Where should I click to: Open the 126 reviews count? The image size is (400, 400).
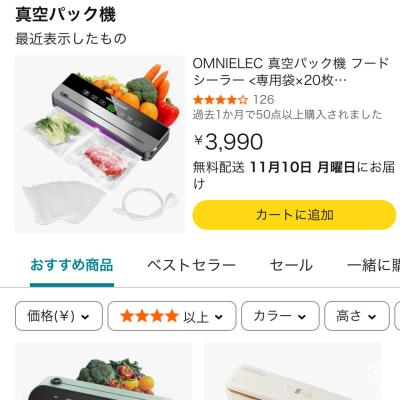point(263,100)
